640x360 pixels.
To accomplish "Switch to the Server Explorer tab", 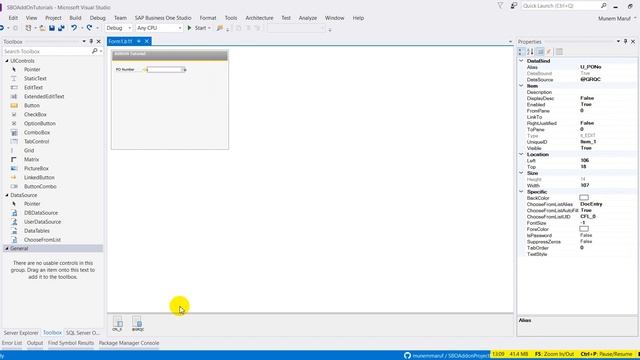I will click(x=21, y=333).
